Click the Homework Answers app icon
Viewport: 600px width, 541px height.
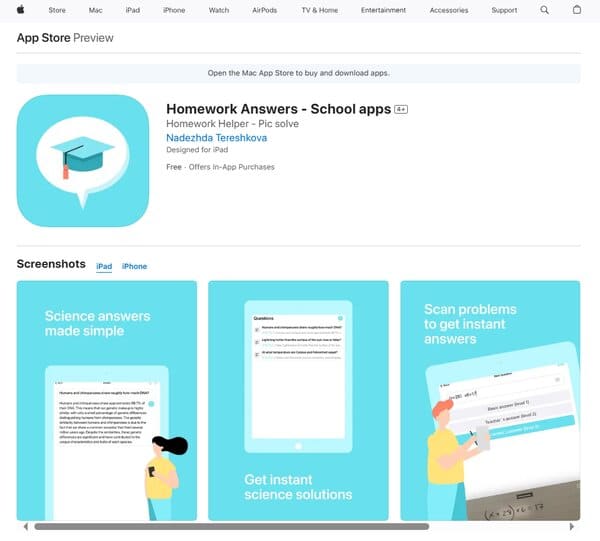coord(83,161)
